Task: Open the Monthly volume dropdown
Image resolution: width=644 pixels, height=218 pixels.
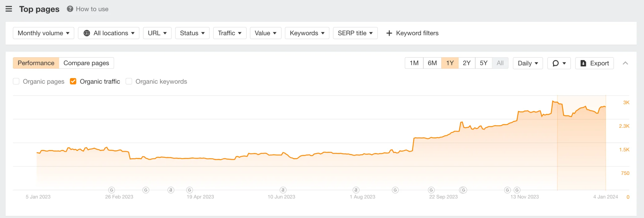Action: (x=43, y=33)
